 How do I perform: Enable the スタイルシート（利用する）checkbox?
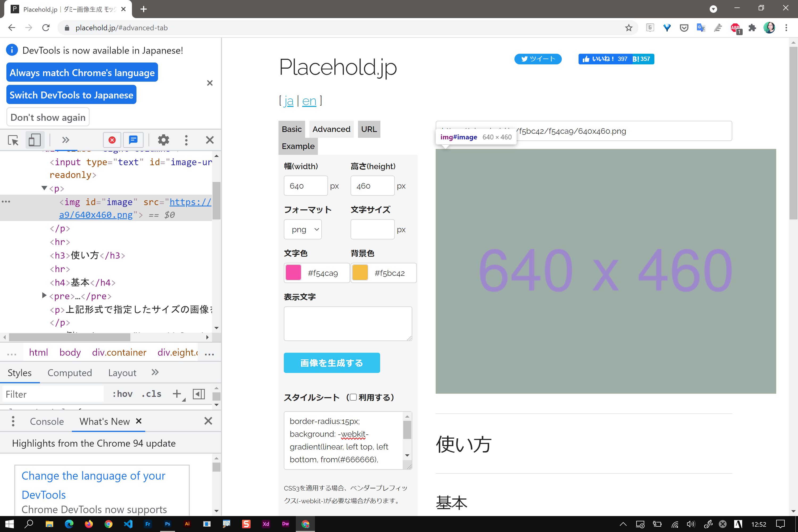pos(353,397)
